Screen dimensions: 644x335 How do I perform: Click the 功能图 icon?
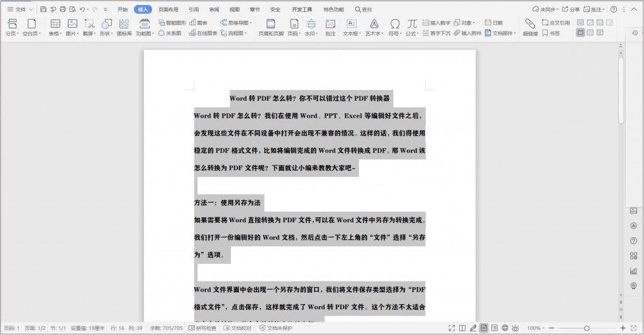point(144,24)
